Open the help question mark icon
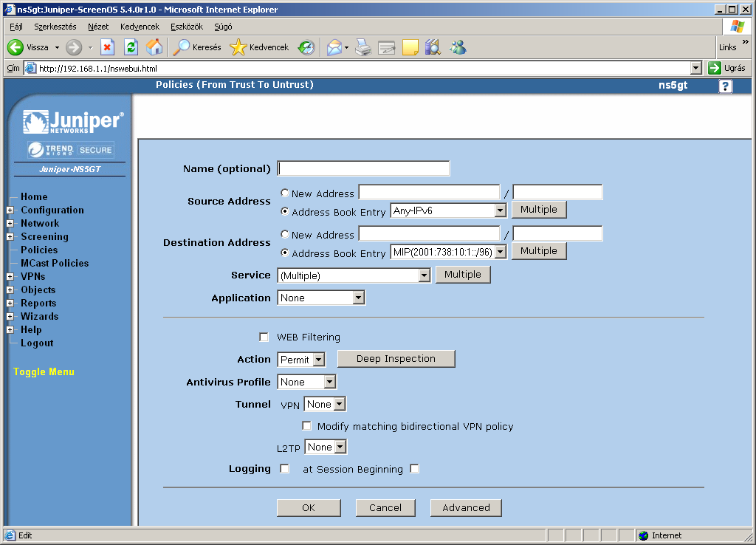 (726, 86)
